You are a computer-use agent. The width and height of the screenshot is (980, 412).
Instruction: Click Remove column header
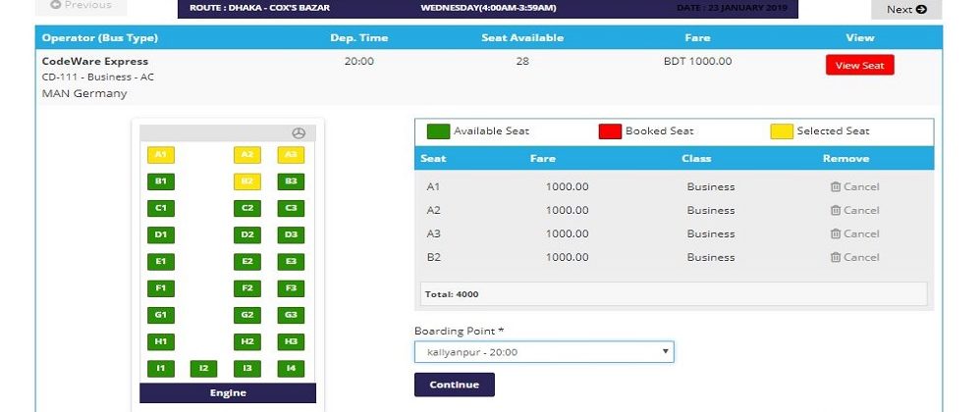coord(845,159)
